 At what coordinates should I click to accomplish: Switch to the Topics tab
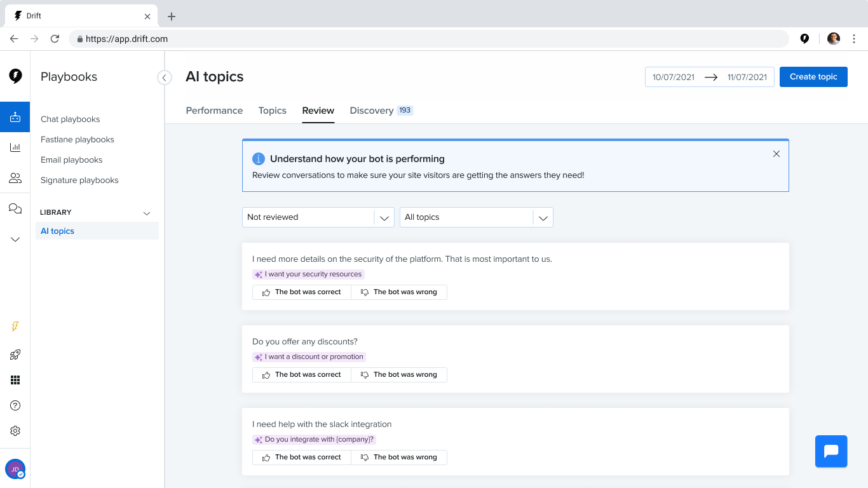pos(273,111)
